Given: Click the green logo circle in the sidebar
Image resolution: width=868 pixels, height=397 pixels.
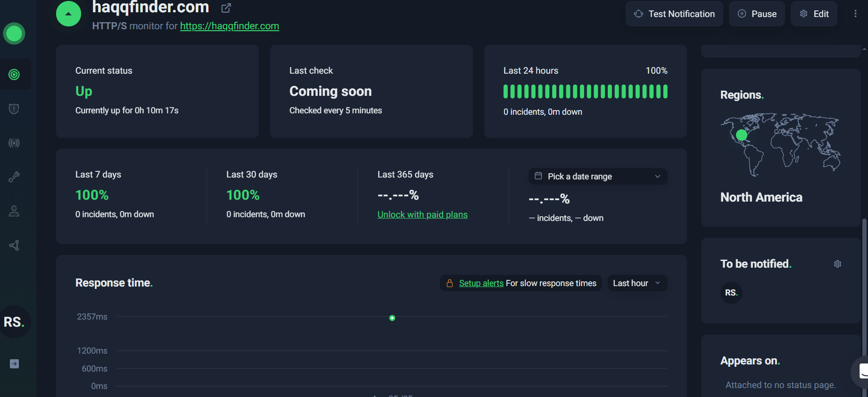Looking at the screenshot, I should click(x=14, y=34).
